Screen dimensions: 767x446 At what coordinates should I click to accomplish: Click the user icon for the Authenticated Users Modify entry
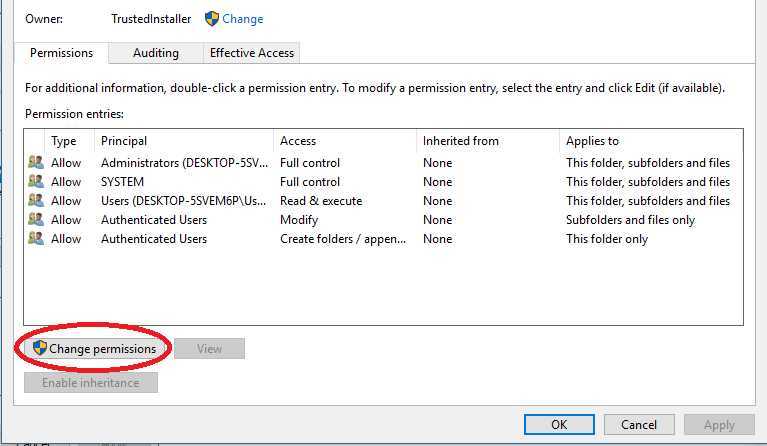[36, 220]
